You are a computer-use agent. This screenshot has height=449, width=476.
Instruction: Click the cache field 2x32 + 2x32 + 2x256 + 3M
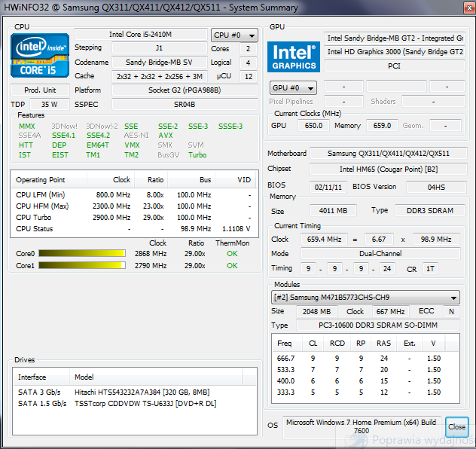pyautogui.click(x=160, y=77)
